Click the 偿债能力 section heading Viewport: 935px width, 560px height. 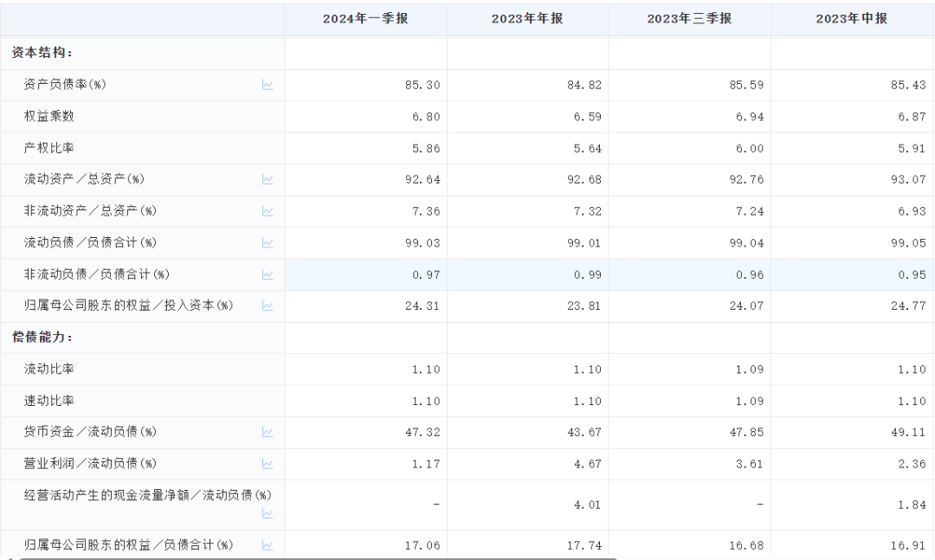pyautogui.click(x=42, y=337)
